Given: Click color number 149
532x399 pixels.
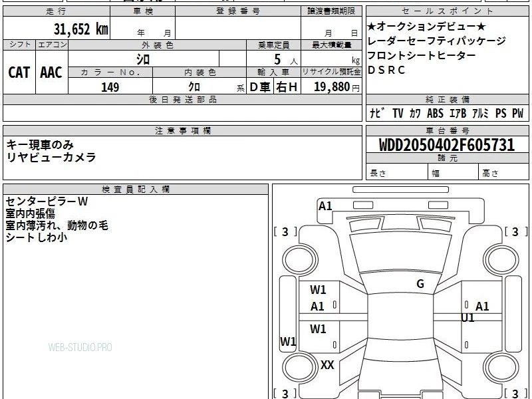Looking at the screenshot, I should click(x=110, y=87).
